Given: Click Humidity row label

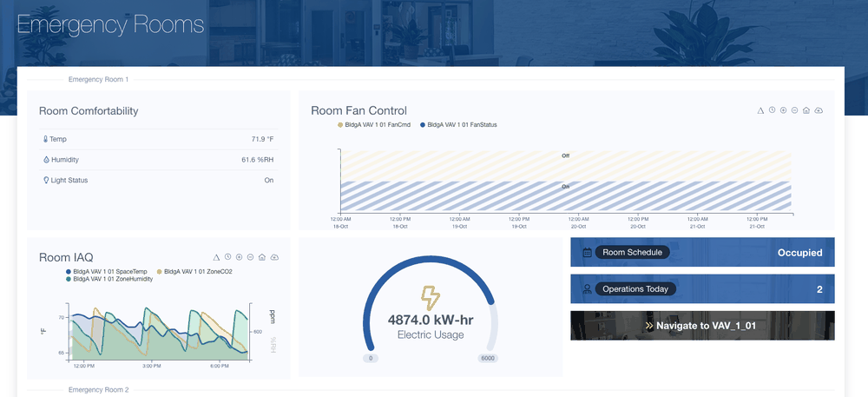Looking at the screenshot, I should point(65,160).
